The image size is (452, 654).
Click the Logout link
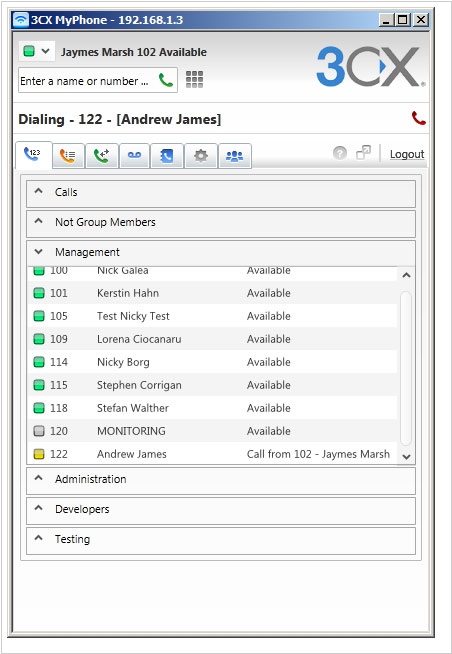pyautogui.click(x=407, y=154)
